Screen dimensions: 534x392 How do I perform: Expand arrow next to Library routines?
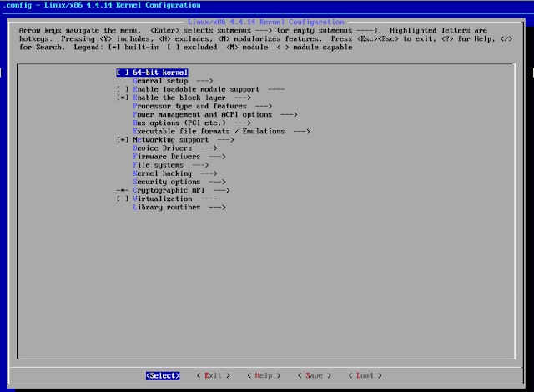[x=217, y=207]
